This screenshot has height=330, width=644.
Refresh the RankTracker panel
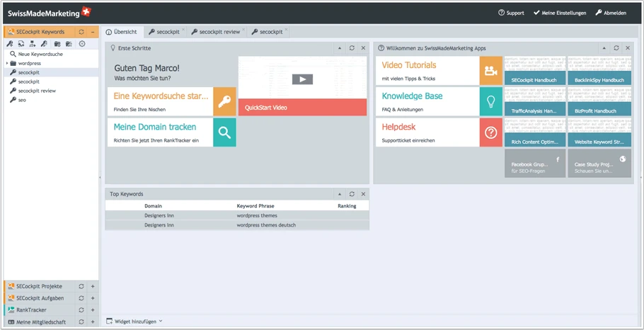pyautogui.click(x=81, y=310)
